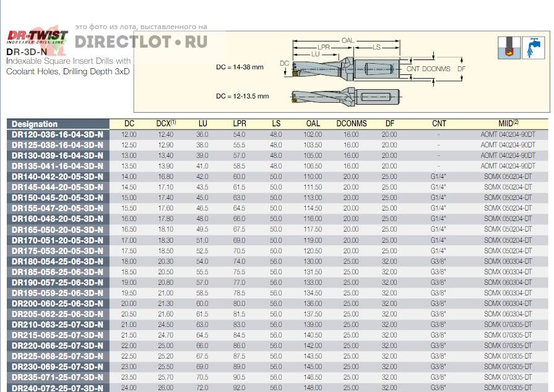
Task: Select the DR180-054-25-06-3D-N designation
Action: tap(58, 261)
